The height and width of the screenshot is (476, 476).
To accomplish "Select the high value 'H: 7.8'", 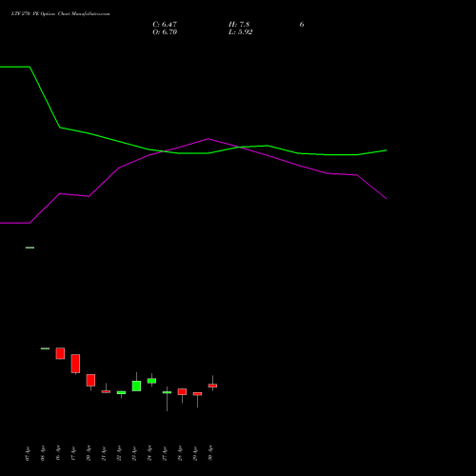I will point(239,25).
